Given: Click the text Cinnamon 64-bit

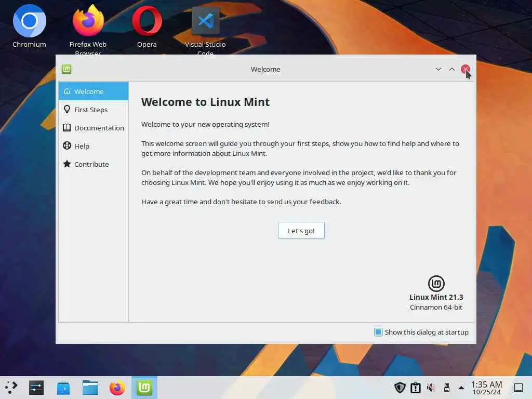Looking at the screenshot, I should [436, 308].
